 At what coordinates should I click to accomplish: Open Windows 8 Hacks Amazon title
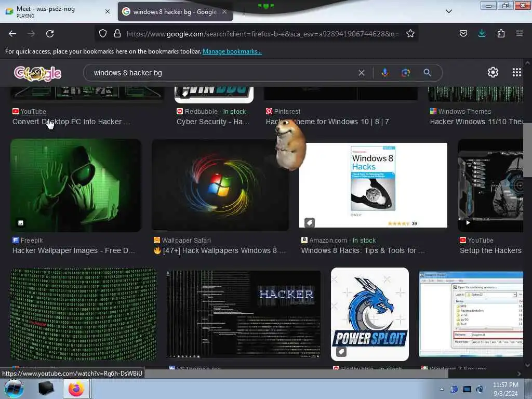(x=363, y=250)
